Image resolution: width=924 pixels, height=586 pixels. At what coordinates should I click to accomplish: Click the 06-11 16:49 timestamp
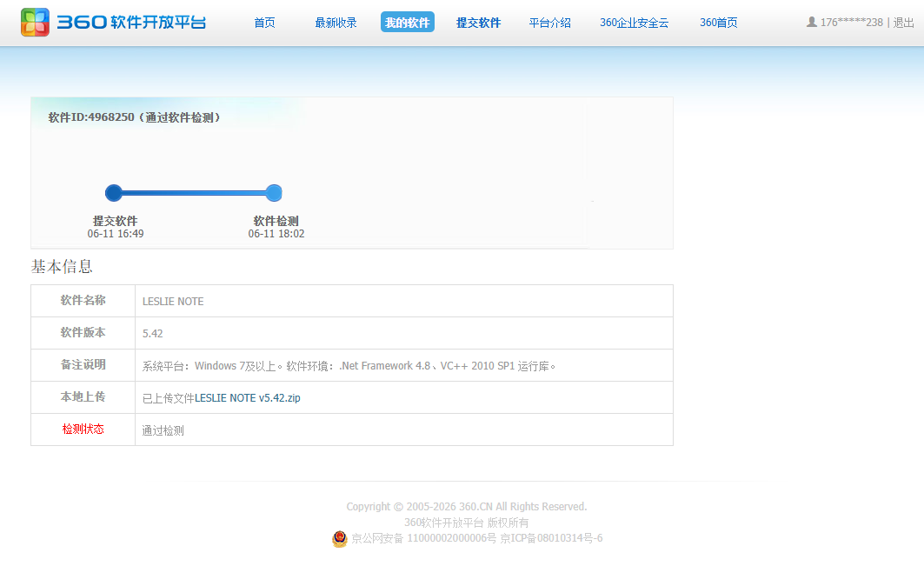116,234
